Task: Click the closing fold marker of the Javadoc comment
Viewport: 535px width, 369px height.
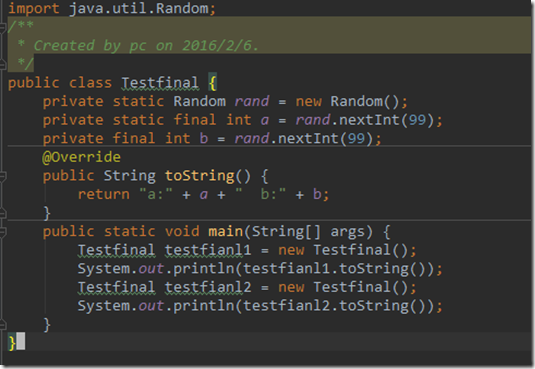Action: 3,64
